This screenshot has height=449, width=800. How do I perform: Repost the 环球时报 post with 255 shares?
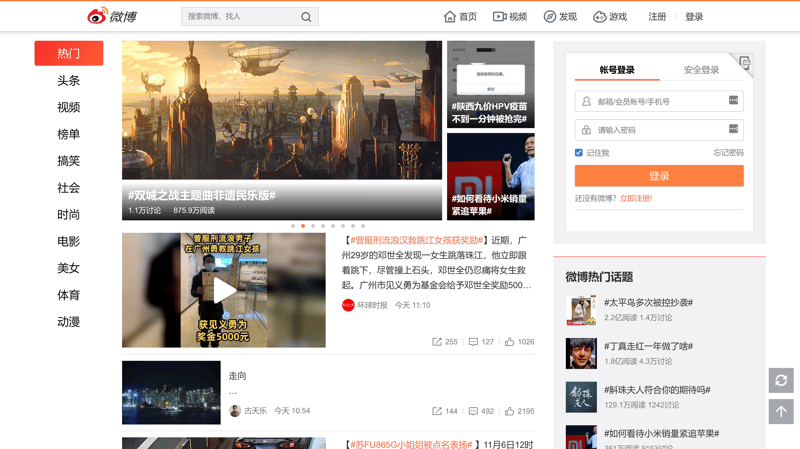(445, 342)
